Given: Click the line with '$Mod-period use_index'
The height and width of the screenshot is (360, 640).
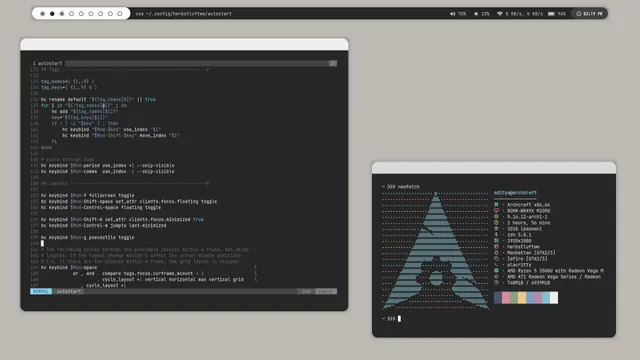Looking at the screenshot, I should pyautogui.click(x=107, y=166).
